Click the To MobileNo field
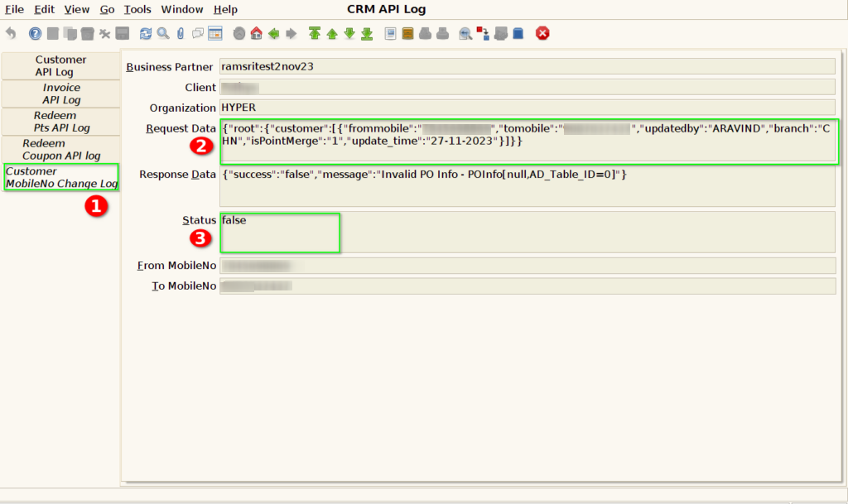 pos(528,286)
